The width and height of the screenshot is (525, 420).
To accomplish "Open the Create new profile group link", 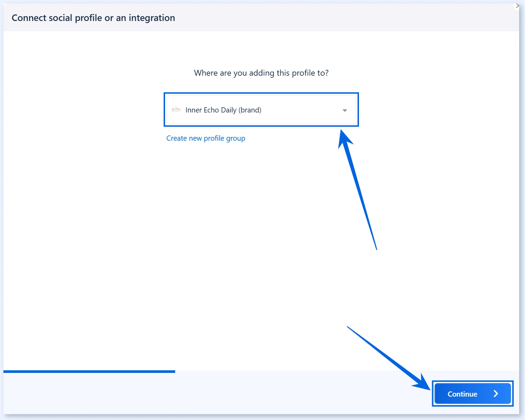I will point(206,138).
